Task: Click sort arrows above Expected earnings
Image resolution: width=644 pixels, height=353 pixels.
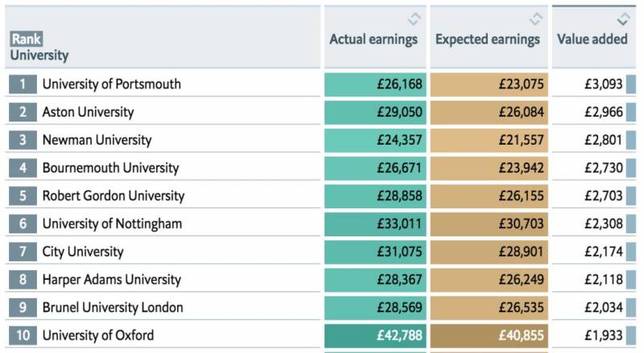Action: coord(536,18)
